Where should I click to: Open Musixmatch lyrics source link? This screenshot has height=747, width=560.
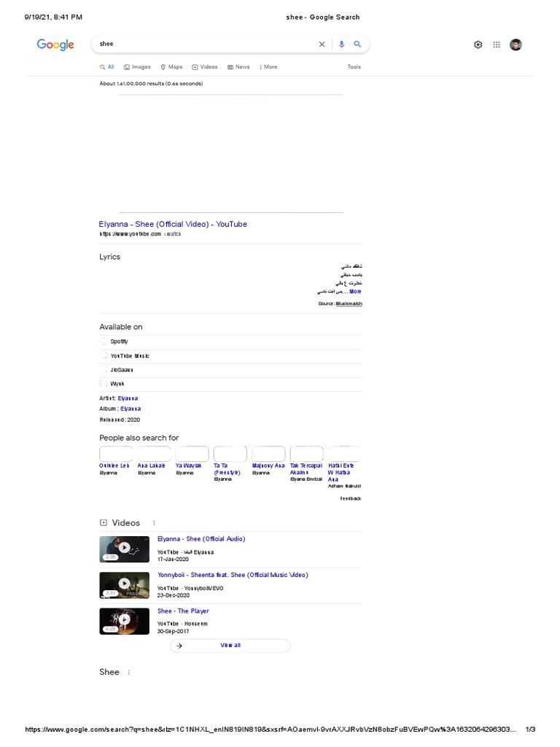point(349,303)
